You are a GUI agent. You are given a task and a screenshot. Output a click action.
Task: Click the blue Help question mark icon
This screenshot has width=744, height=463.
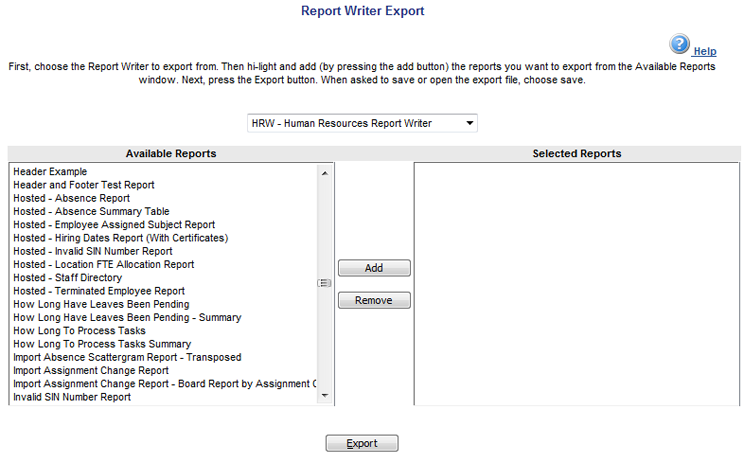(x=680, y=44)
